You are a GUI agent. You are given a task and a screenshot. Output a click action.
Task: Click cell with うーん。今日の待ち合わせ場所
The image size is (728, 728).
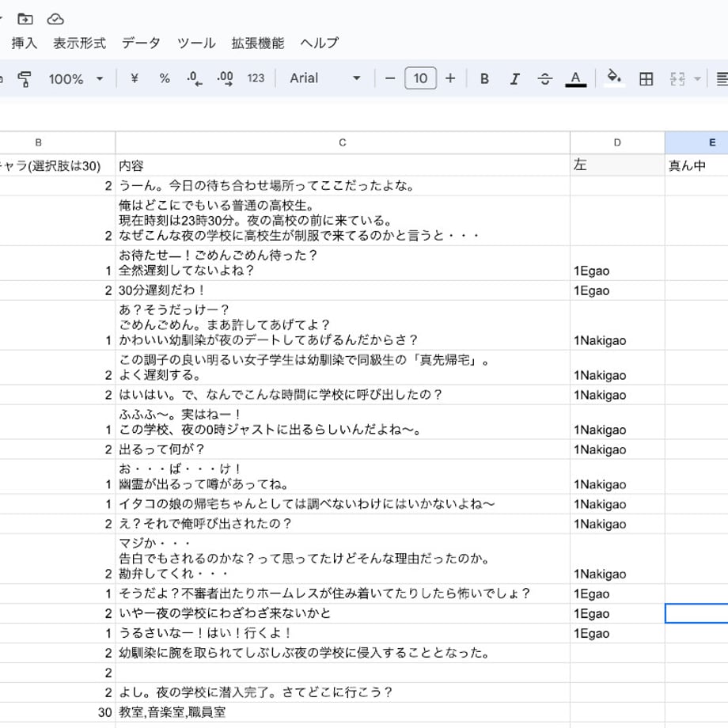[x=343, y=186]
